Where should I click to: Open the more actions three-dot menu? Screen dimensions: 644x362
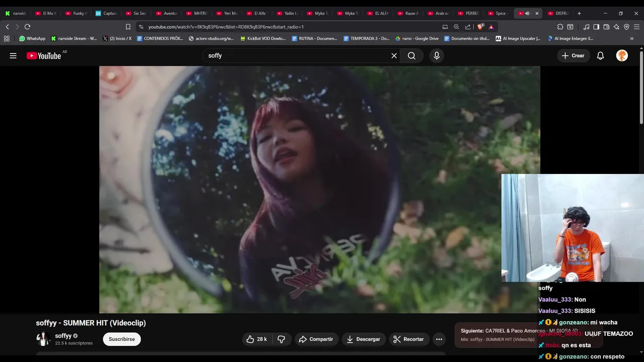pos(439,339)
